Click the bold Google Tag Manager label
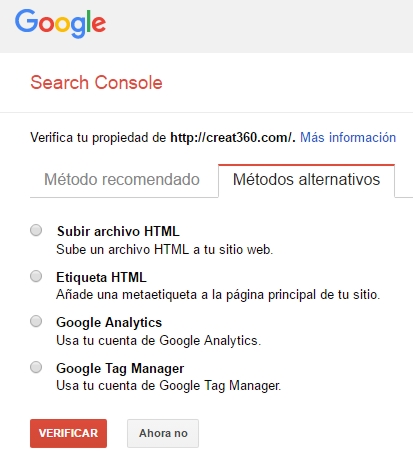This screenshot has height=463, width=413. click(x=120, y=368)
